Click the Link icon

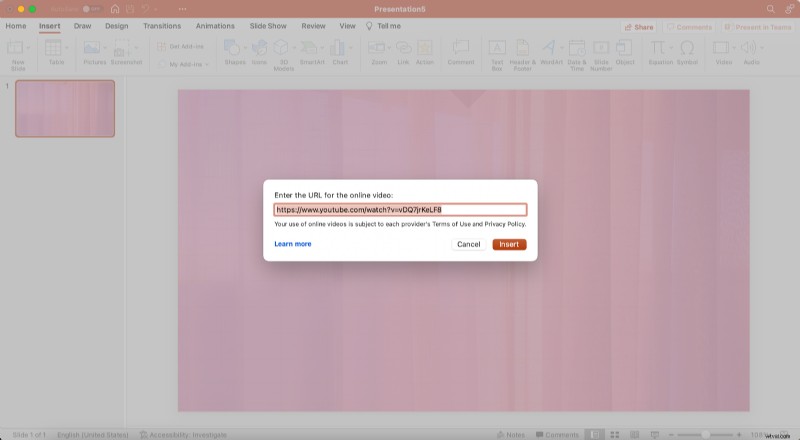click(x=404, y=47)
